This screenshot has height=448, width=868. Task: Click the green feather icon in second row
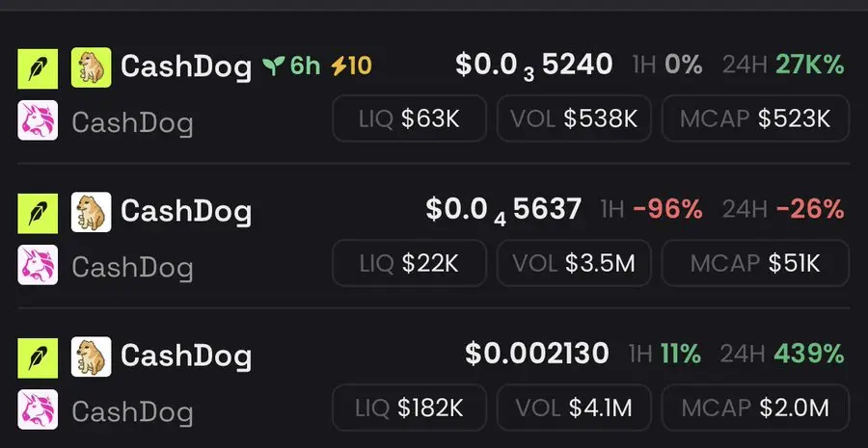(38, 214)
